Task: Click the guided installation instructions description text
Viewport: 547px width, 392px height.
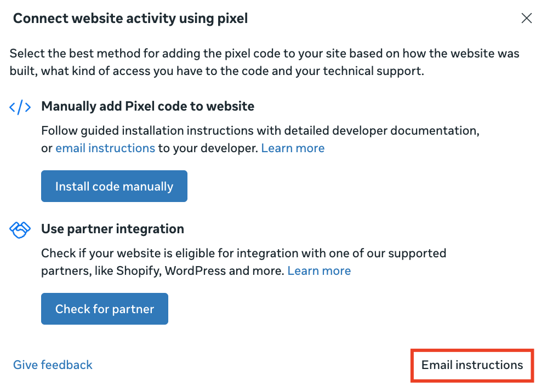Action: point(260,131)
